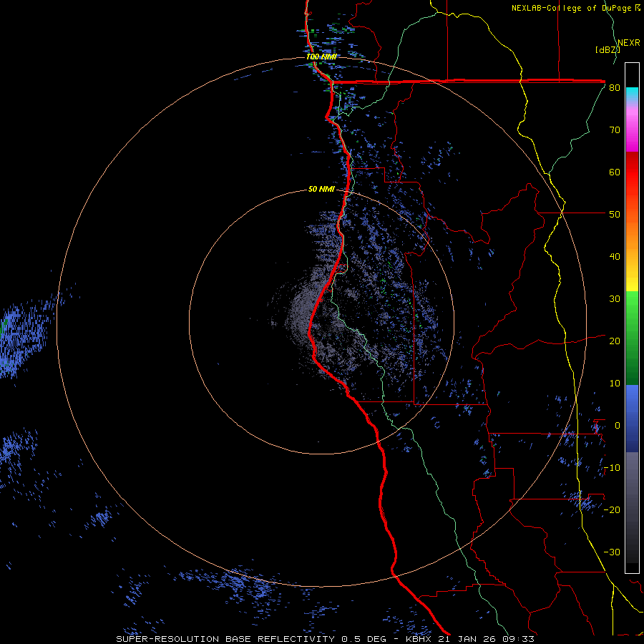Click the 50 NMI range ring label
Viewport: 644px width, 644px height.
coord(321,190)
